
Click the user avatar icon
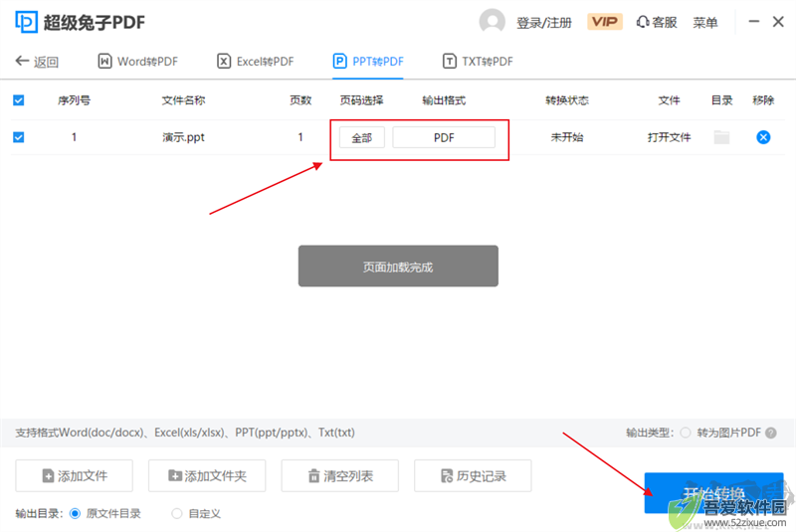[x=492, y=22]
